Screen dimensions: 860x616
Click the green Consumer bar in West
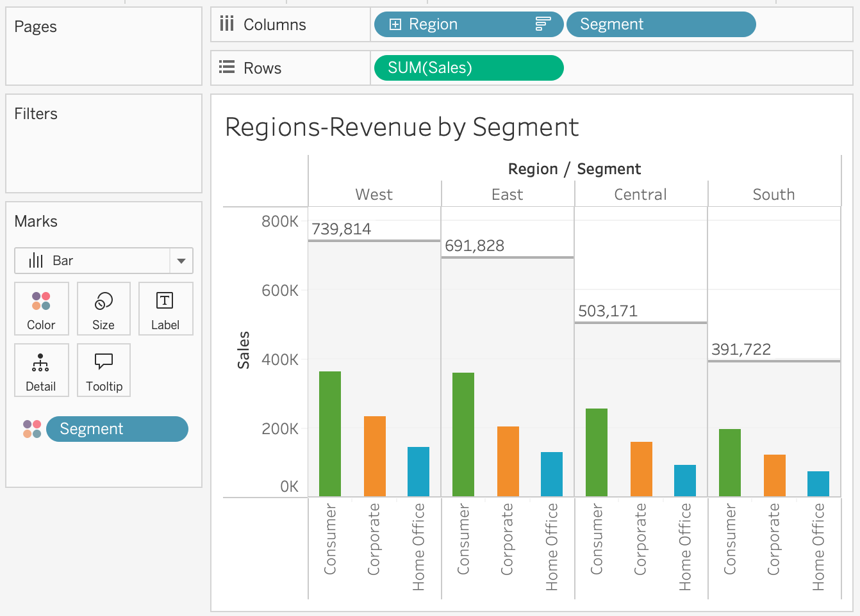330,434
